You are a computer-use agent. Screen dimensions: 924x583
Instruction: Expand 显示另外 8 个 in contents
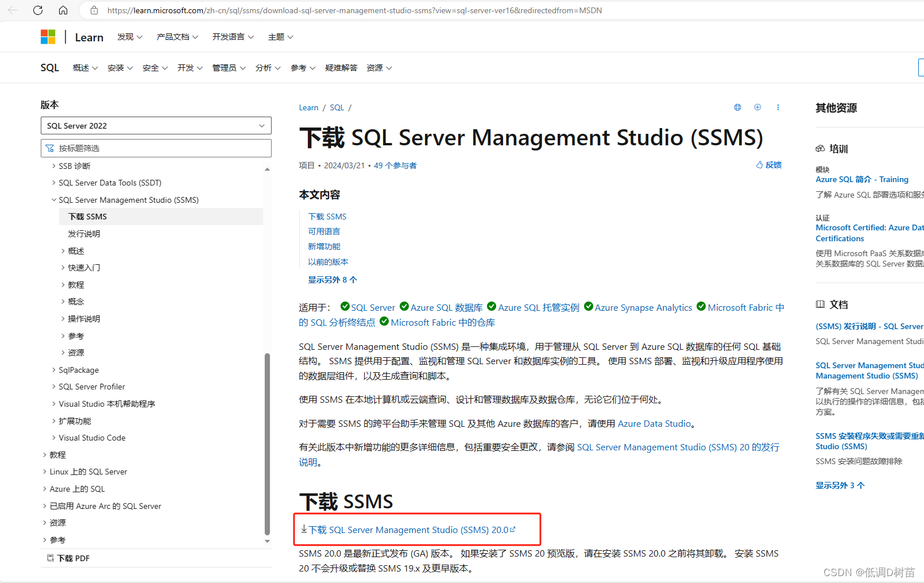coord(333,280)
